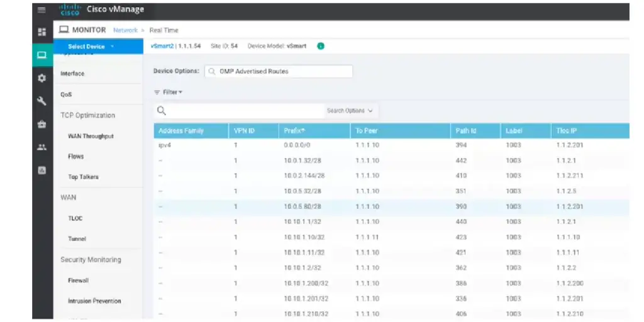Open the Analytics chart icon in sidebar
Image resolution: width=644 pixels, height=322 pixels.
coord(42,170)
